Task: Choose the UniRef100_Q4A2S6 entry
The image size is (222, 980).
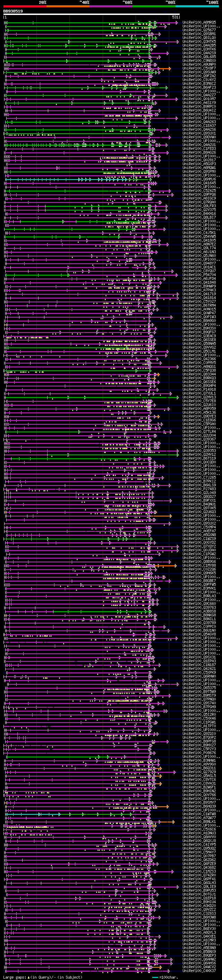Action: (x=199, y=129)
